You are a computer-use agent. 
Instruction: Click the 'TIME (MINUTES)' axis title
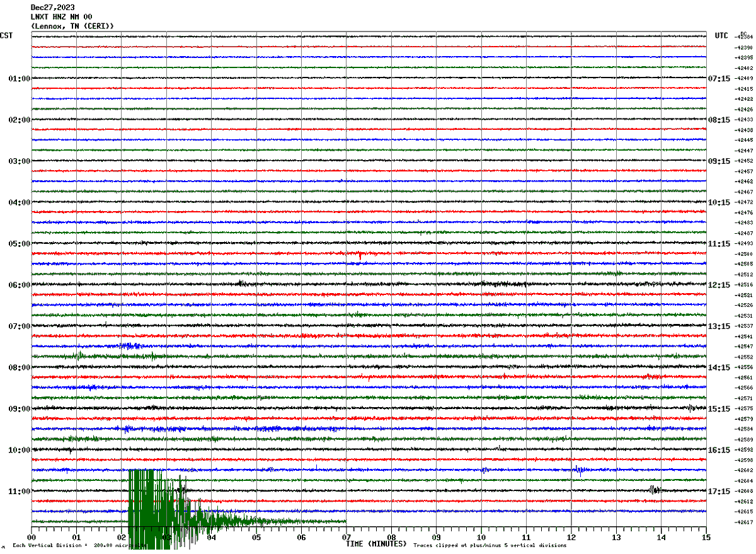[x=377, y=543]
